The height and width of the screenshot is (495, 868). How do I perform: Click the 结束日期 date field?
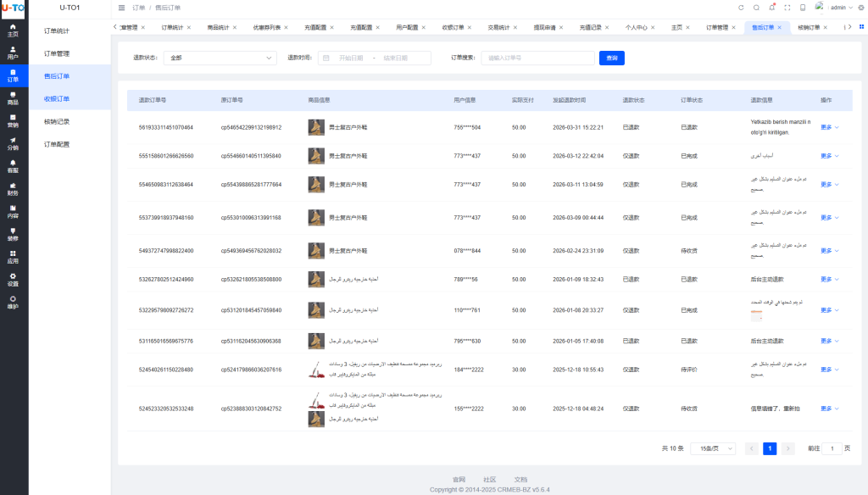(396, 58)
